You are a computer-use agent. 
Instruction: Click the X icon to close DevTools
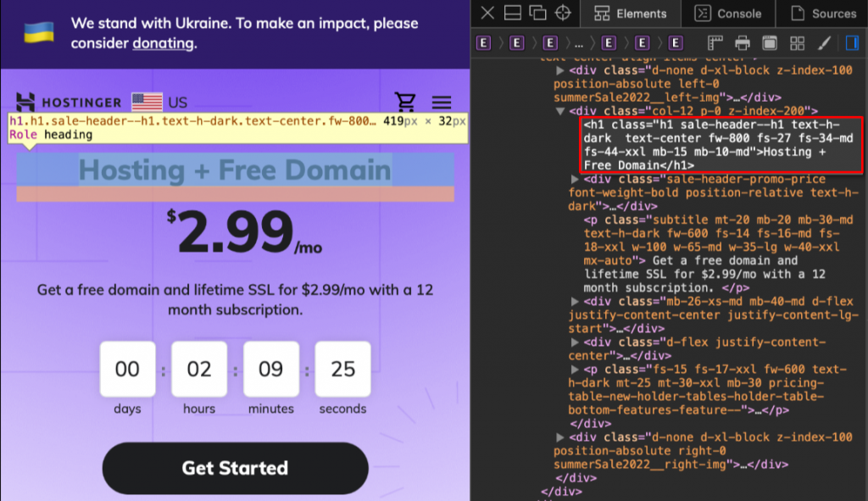pyautogui.click(x=487, y=13)
